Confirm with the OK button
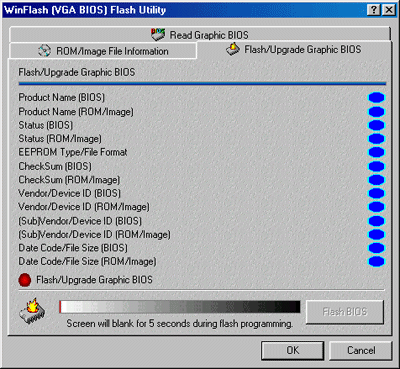The image size is (400, 369). click(x=293, y=350)
